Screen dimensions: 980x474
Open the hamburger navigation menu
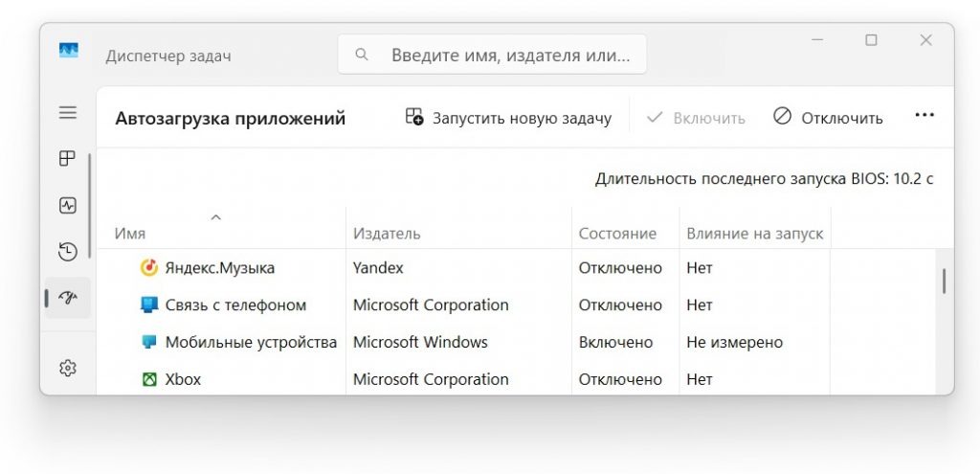(x=68, y=113)
